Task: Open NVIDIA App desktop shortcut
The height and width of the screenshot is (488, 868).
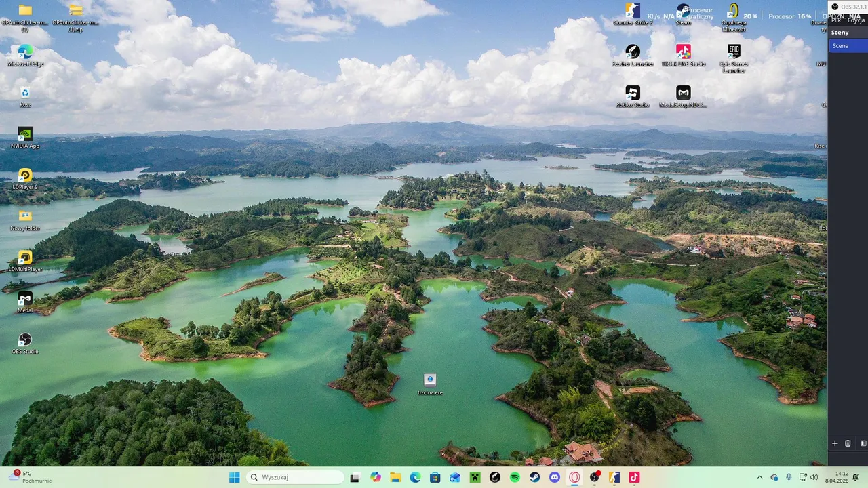Action: [x=25, y=138]
